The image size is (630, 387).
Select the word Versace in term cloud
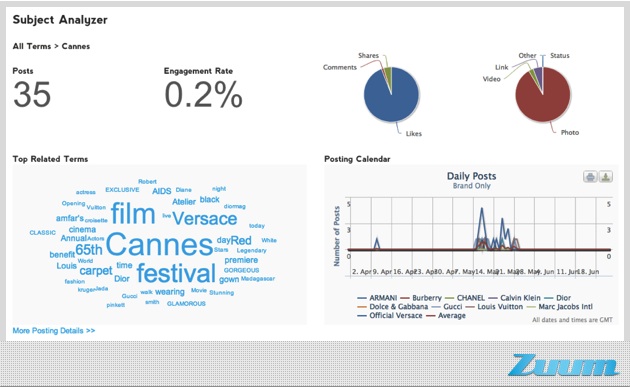coord(205,219)
